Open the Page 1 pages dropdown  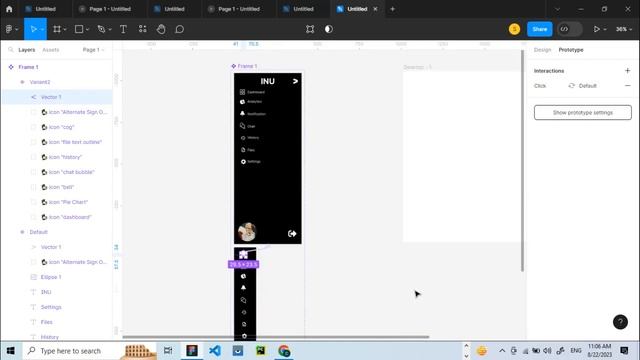[93, 50]
